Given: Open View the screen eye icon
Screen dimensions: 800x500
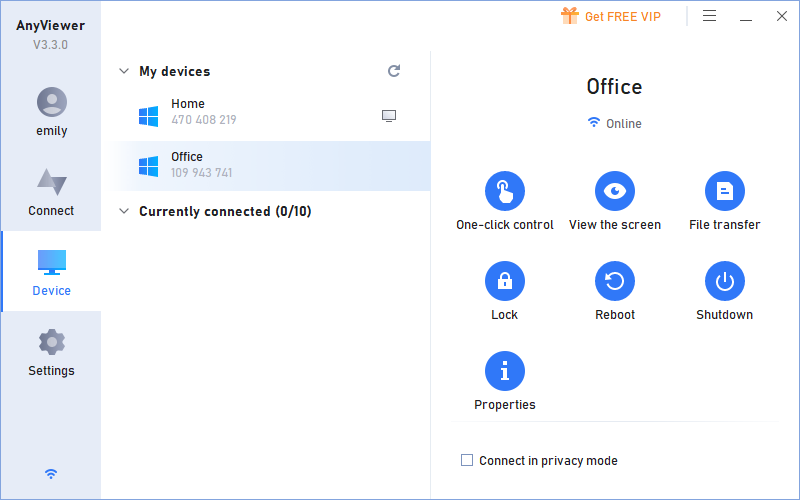Looking at the screenshot, I should click(615, 191).
